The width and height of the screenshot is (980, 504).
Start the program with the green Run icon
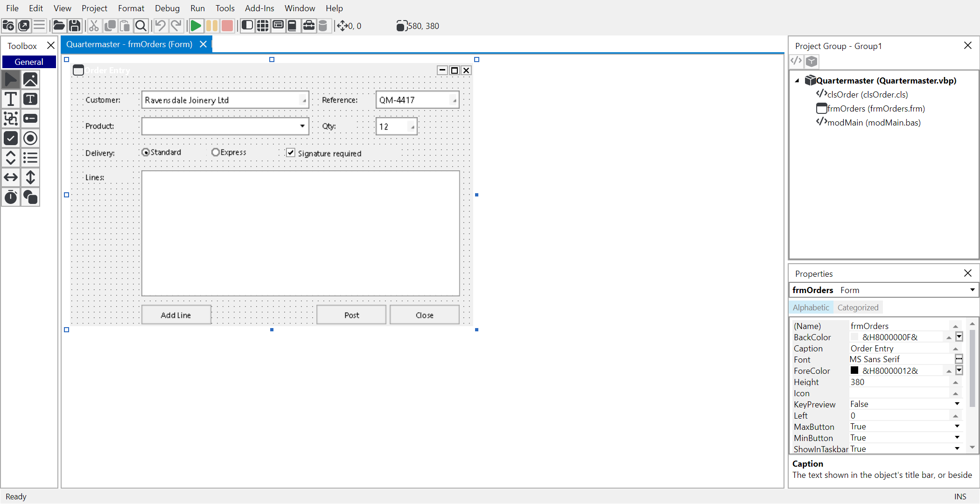click(x=196, y=26)
